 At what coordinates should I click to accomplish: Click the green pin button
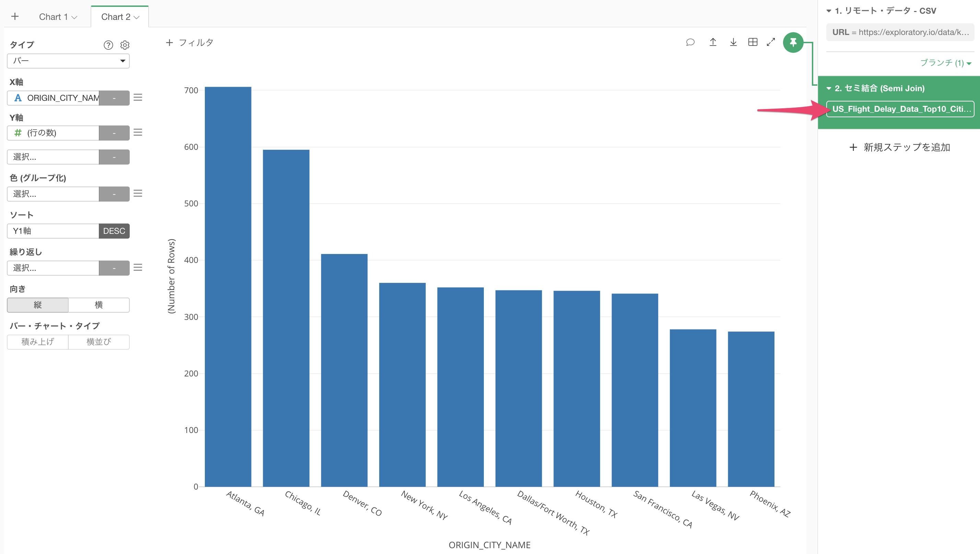tap(793, 42)
